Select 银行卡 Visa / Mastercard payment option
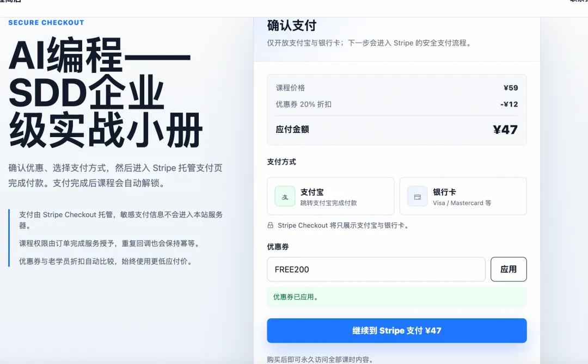This screenshot has height=364, width=588. pyautogui.click(x=463, y=196)
